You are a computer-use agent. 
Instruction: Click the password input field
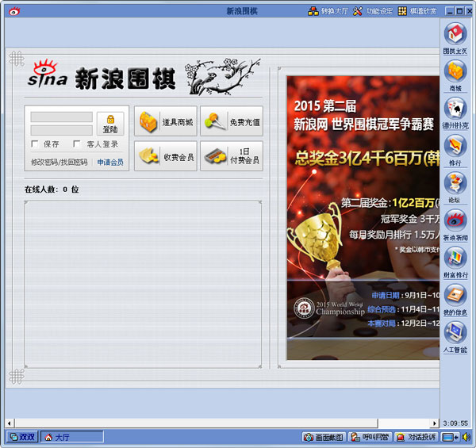[62, 130]
